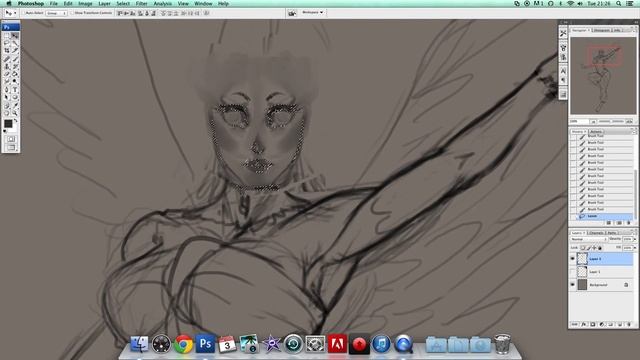Select the Pen tool

(7, 89)
